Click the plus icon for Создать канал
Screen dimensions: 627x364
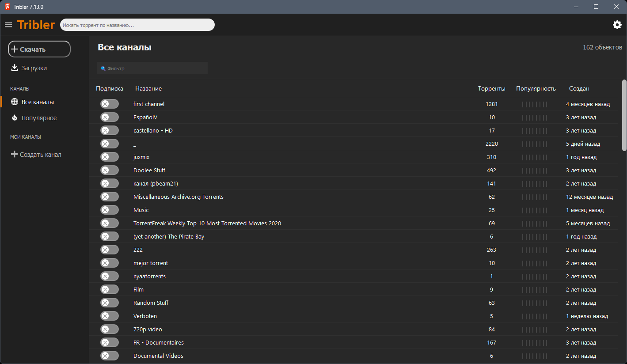pos(15,155)
